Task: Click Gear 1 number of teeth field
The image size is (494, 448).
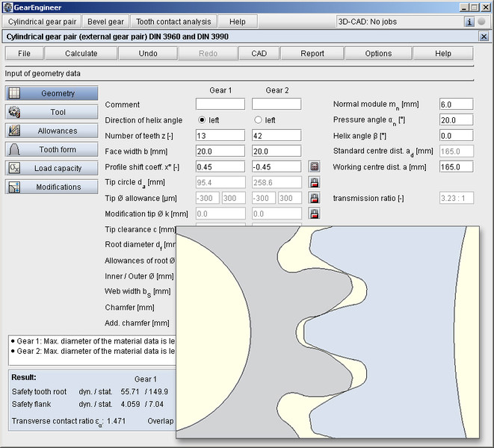Action: coord(220,135)
